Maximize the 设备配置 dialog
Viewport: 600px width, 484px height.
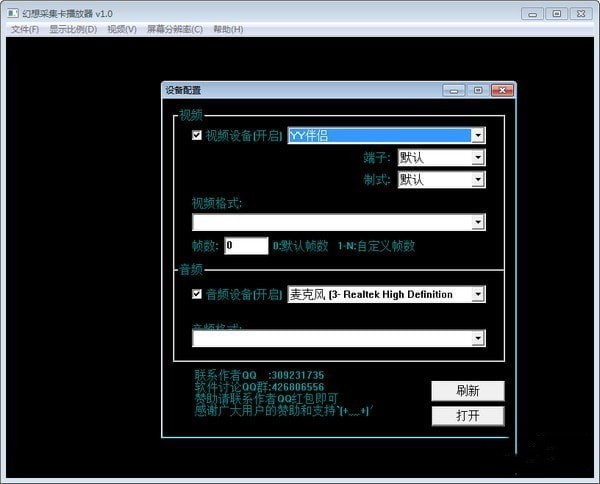click(478, 90)
